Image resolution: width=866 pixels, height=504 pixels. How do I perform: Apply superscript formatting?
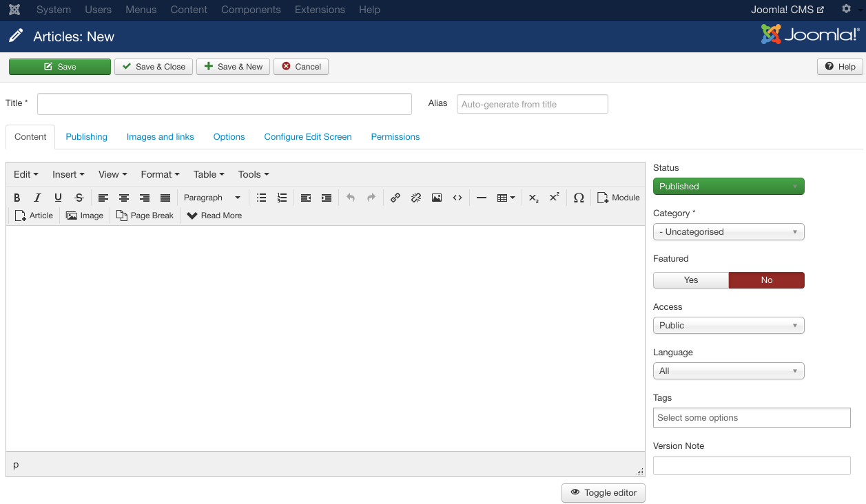(554, 198)
